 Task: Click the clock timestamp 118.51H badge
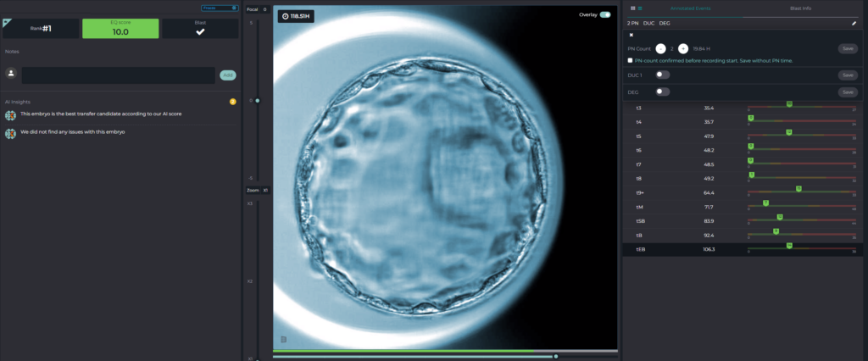tap(296, 15)
